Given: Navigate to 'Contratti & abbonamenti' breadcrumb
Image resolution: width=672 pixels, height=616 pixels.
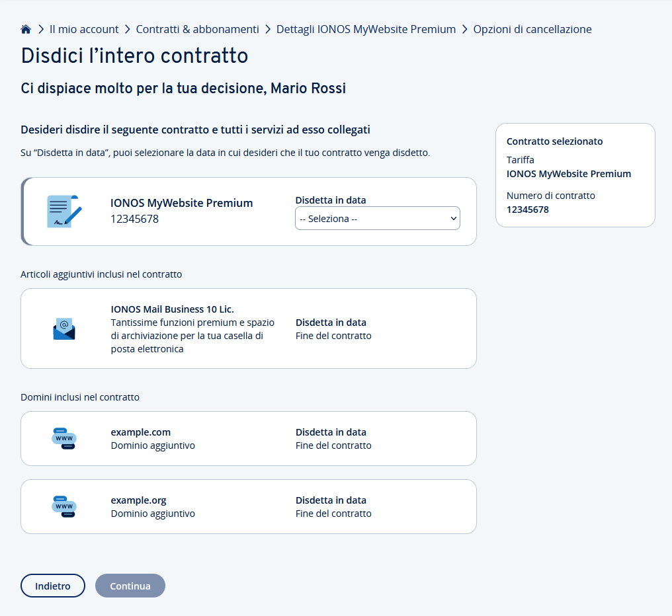Looking at the screenshot, I should tap(198, 29).
